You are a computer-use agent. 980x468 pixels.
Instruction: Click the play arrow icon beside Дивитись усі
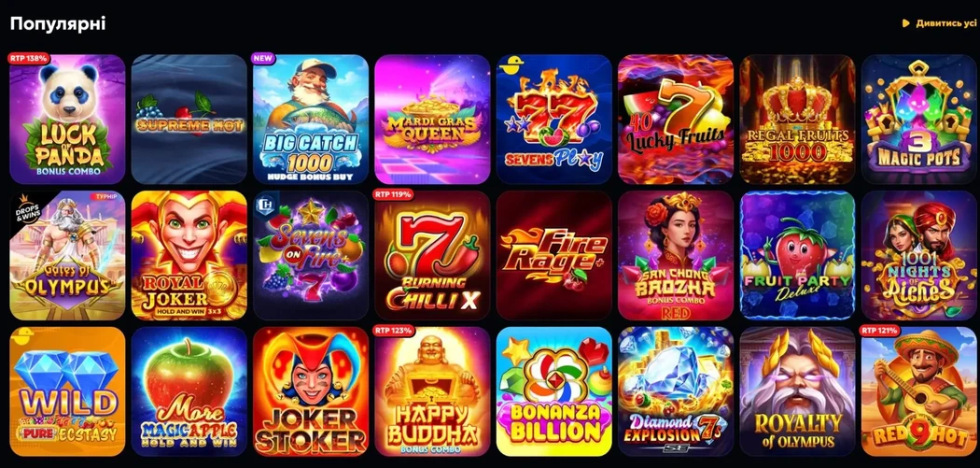pos(905,23)
